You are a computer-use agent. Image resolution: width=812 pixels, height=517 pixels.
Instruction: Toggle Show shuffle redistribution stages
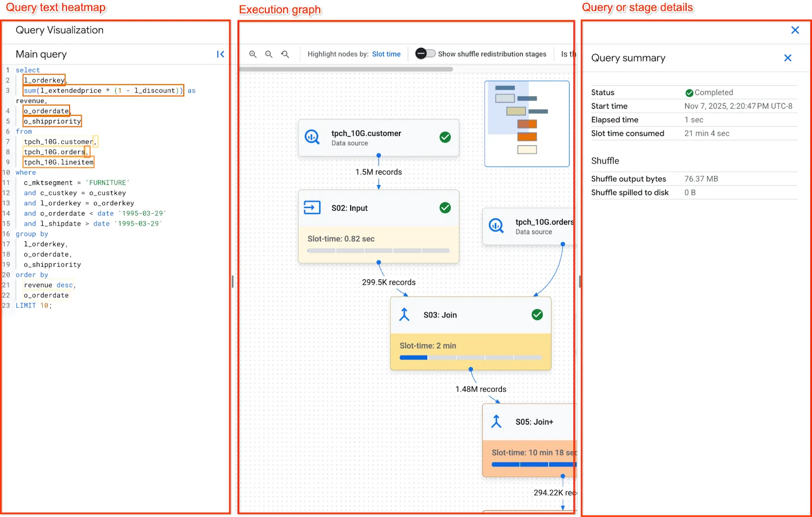pyautogui.click(x=425, y=53)
